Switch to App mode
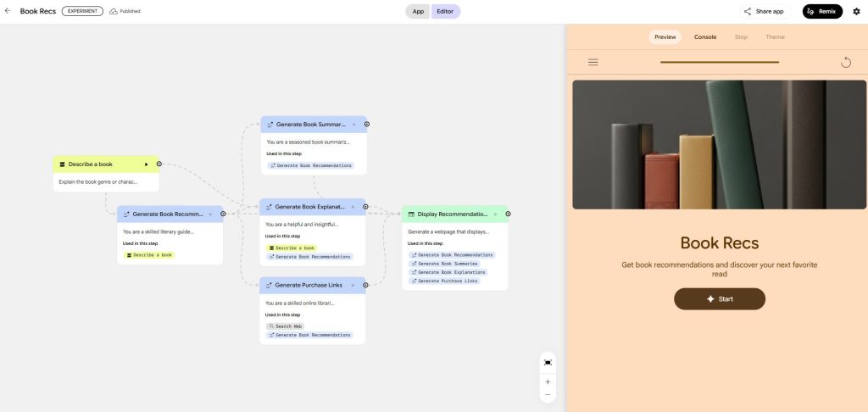This screenshot has height=412, width=868. point(418,11)
